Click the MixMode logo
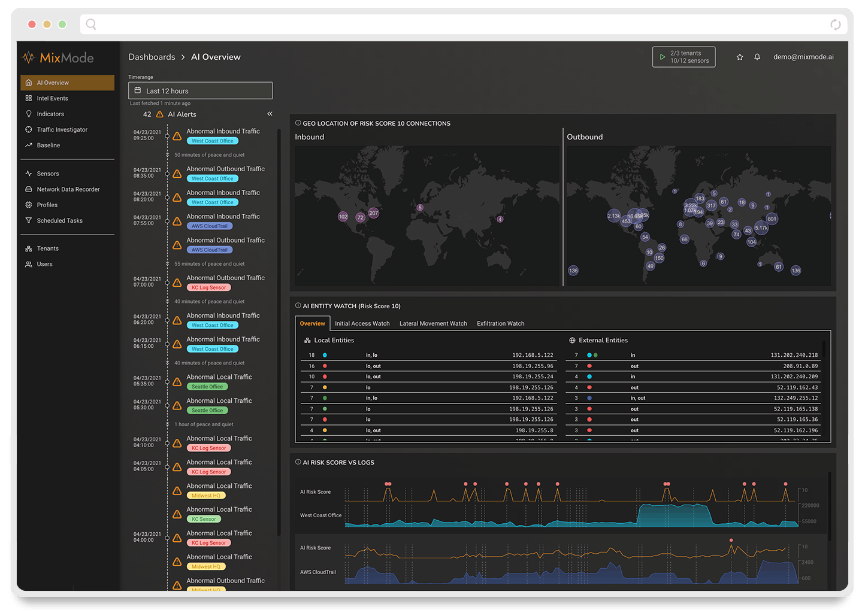859x616 pixels. click(58, 57)
